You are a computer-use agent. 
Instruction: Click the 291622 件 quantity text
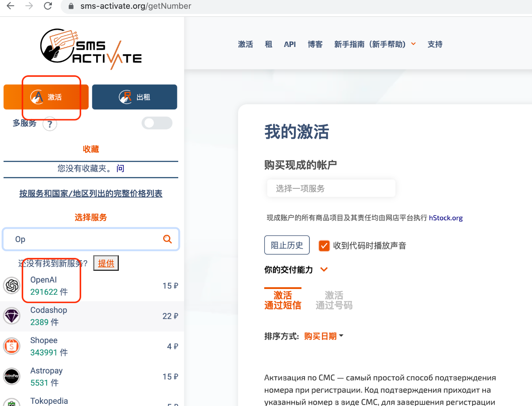[x=49, y=292]
